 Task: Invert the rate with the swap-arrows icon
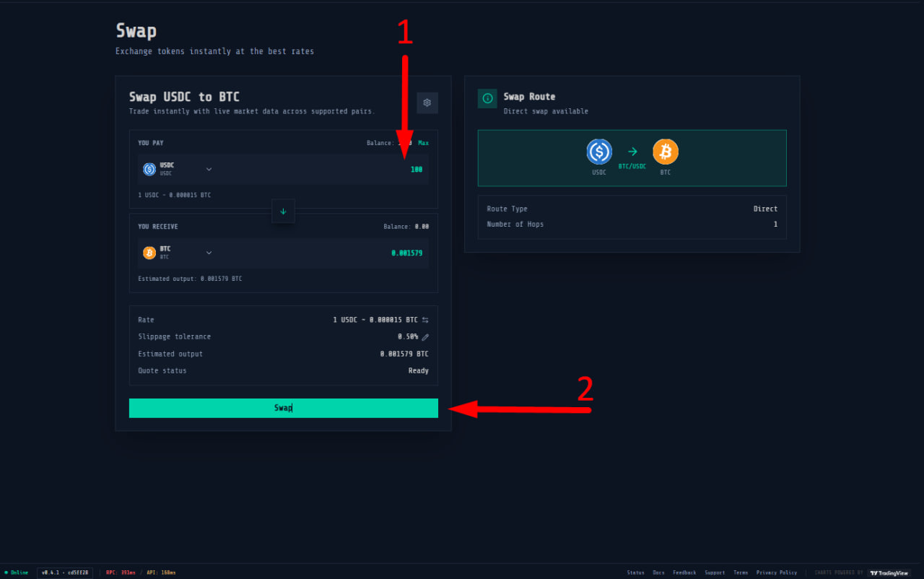[425, 320]
